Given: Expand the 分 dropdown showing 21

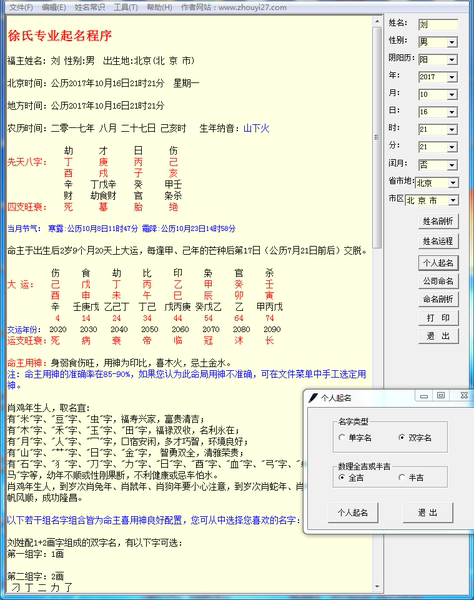Looking at the screenshot, I should pyautogui.click(x=452, y=147).
